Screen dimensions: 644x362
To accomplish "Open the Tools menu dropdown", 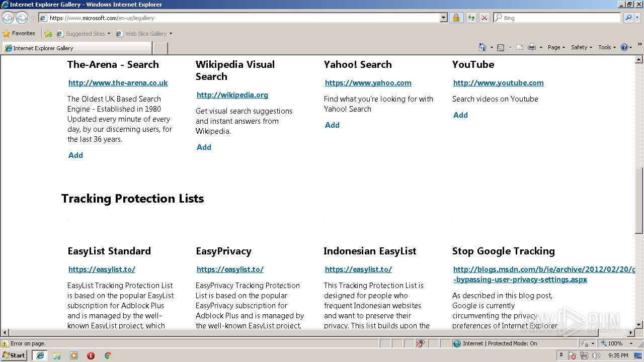I will pyautogui.click(x=607, y=47).
